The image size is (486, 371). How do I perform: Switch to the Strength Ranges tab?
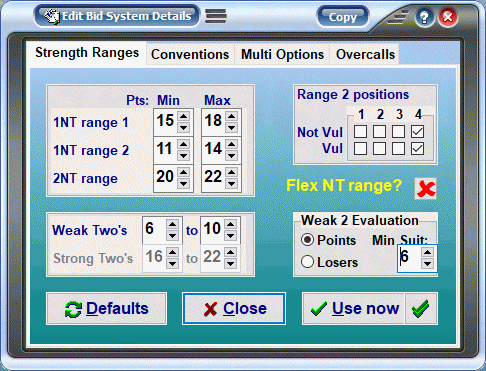(x=87, y=53)
